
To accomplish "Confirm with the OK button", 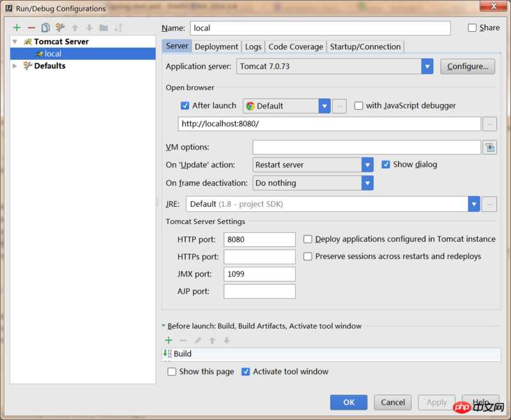I will [349, 402].
